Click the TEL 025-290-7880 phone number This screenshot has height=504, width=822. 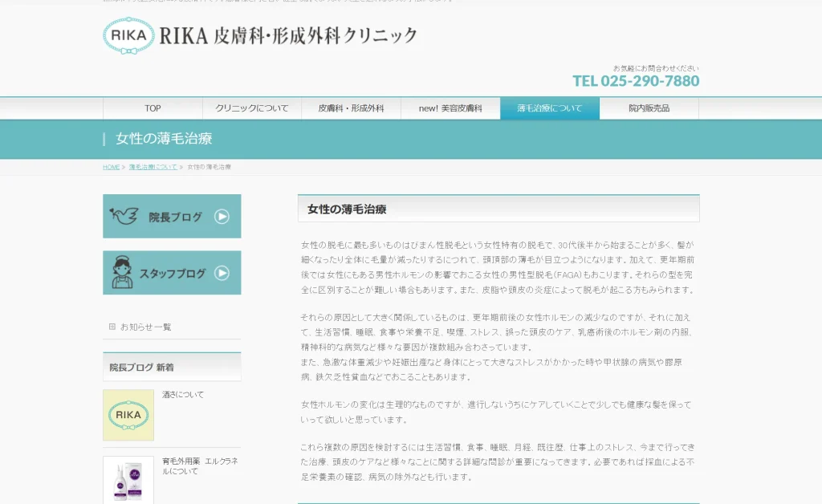point(636,81)
